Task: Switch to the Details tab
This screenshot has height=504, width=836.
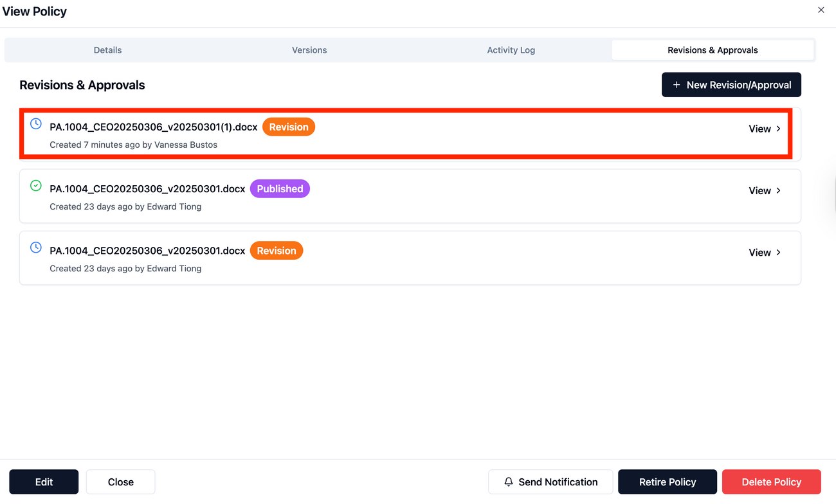Action: click(107, 50)
